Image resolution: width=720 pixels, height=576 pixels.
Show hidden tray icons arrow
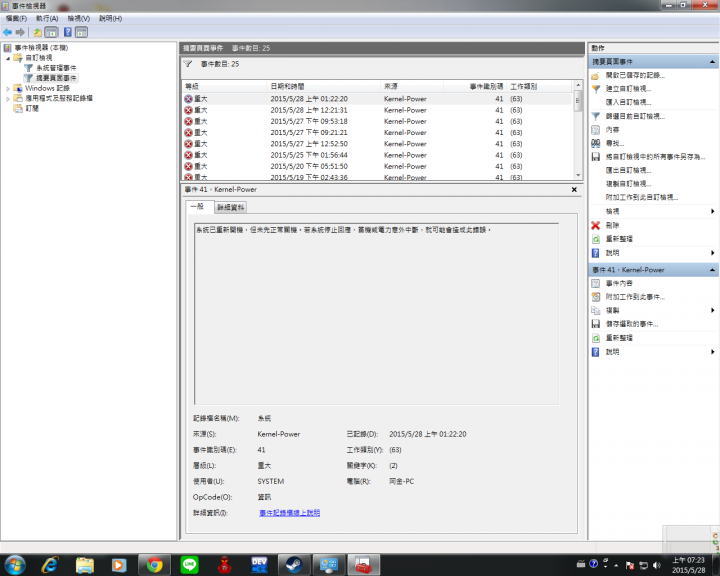click(616, 565)
